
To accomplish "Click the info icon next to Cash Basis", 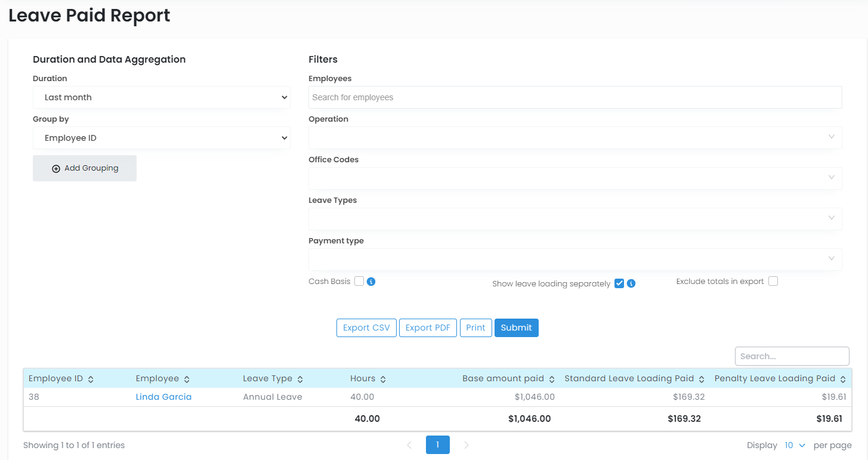I will 371,282.
